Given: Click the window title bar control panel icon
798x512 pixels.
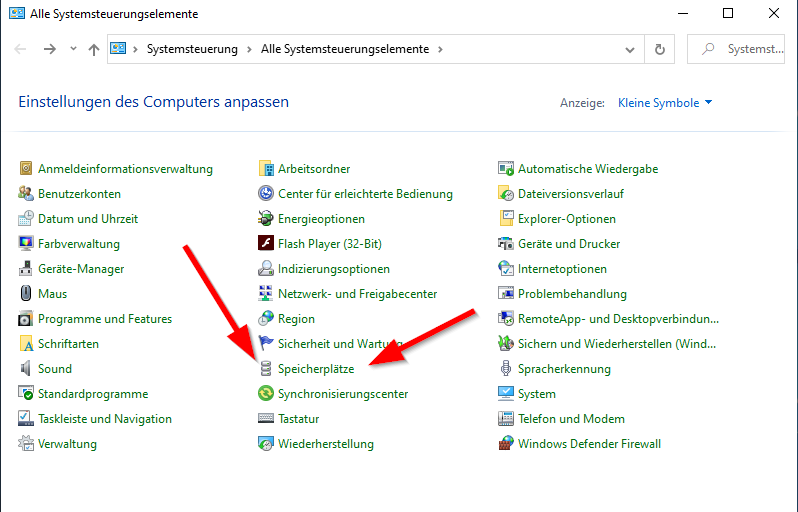Looking at the screenshot, I should click(17, 13).
